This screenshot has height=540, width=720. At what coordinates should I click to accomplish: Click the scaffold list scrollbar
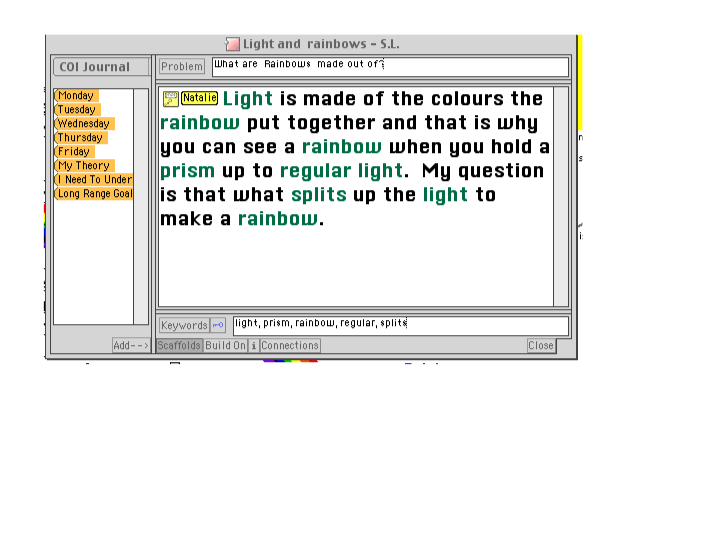coord(141,207)
